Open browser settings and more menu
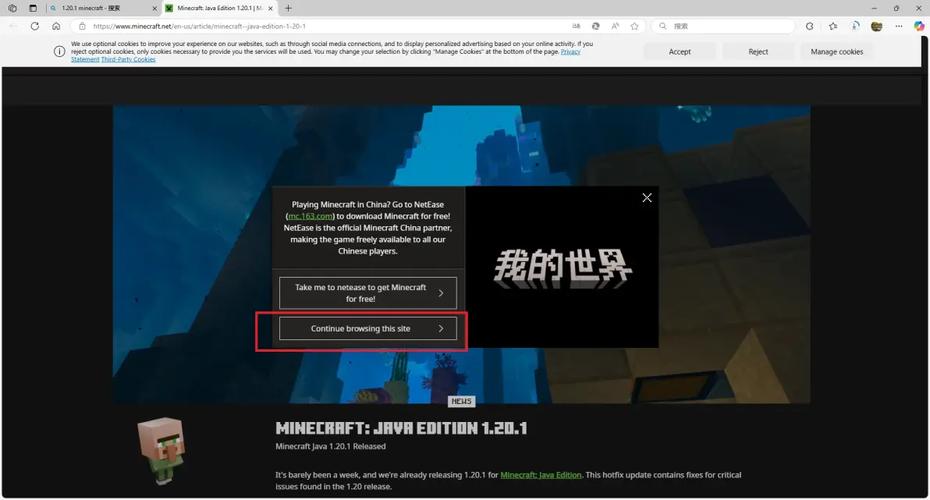Image resolution: width=930 pixels, height=500 pixels. [898, 26]
